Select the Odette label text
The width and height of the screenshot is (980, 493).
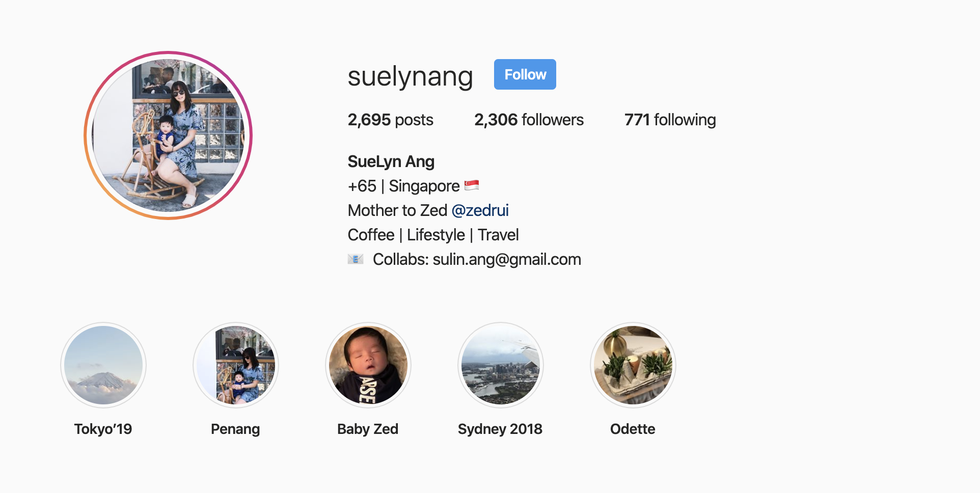point(633,429)
